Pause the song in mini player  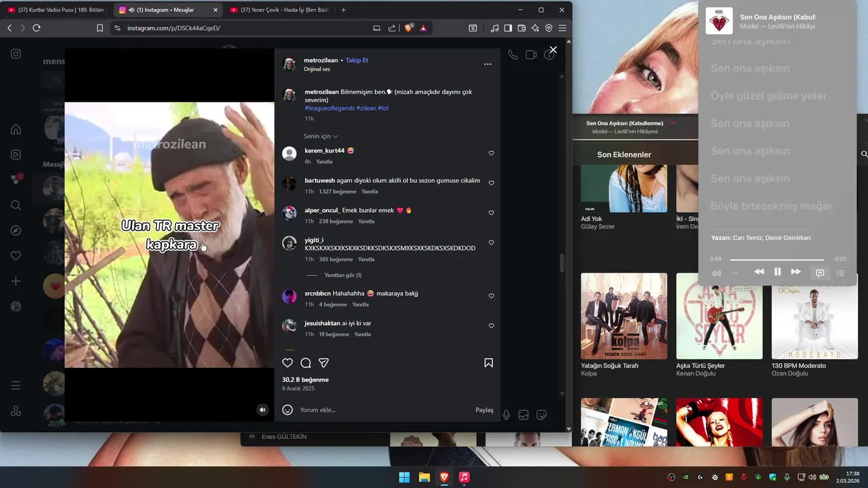(777, 272)
